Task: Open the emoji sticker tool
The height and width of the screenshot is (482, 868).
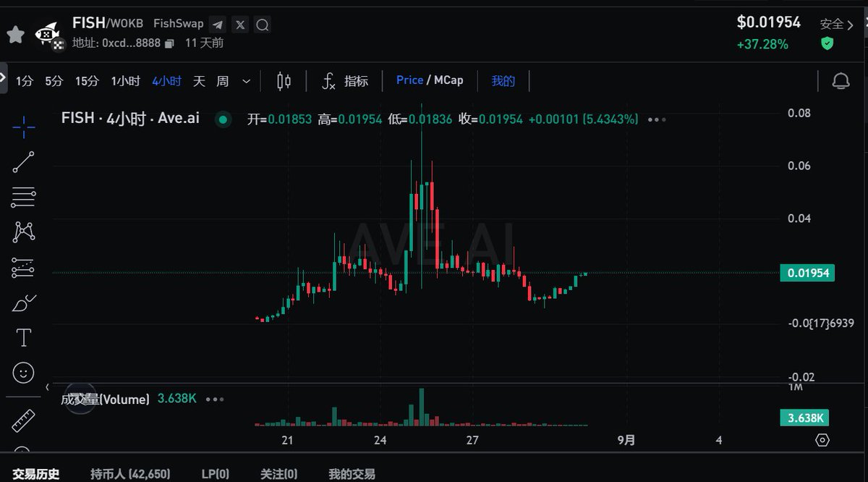Action: 23,373
